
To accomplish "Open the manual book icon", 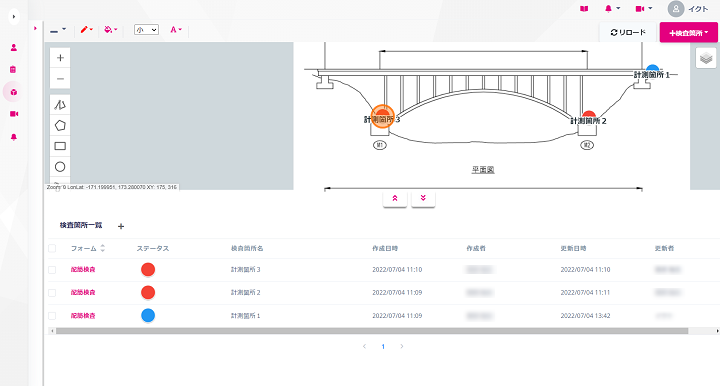I will point(584,9).
